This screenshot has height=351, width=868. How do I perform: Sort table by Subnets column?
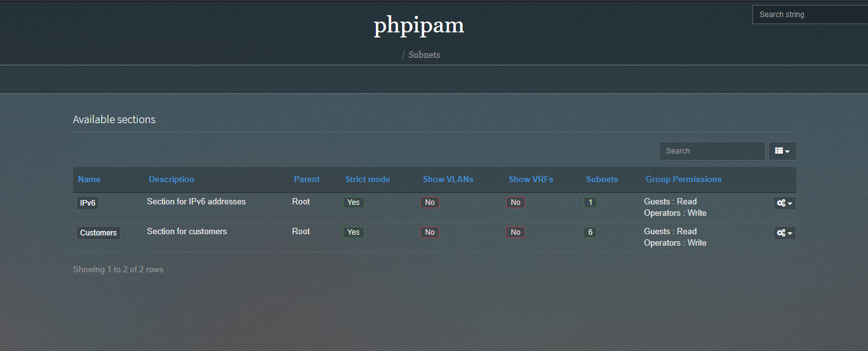pyautogui.click(x=602, y=179)
